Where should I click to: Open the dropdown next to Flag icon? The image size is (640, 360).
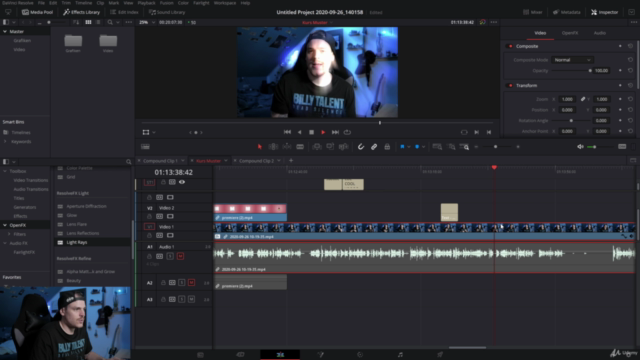coord(409,147)
